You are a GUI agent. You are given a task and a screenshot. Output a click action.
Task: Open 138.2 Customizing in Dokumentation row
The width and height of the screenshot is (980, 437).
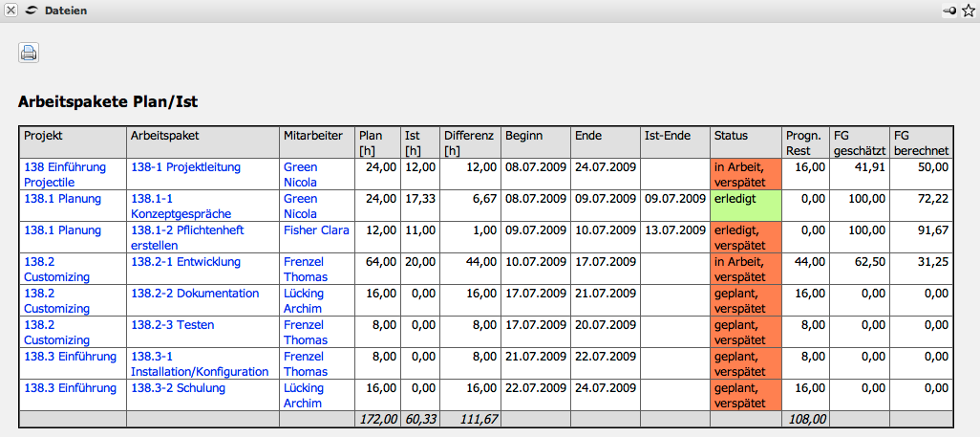click(57, 300)
